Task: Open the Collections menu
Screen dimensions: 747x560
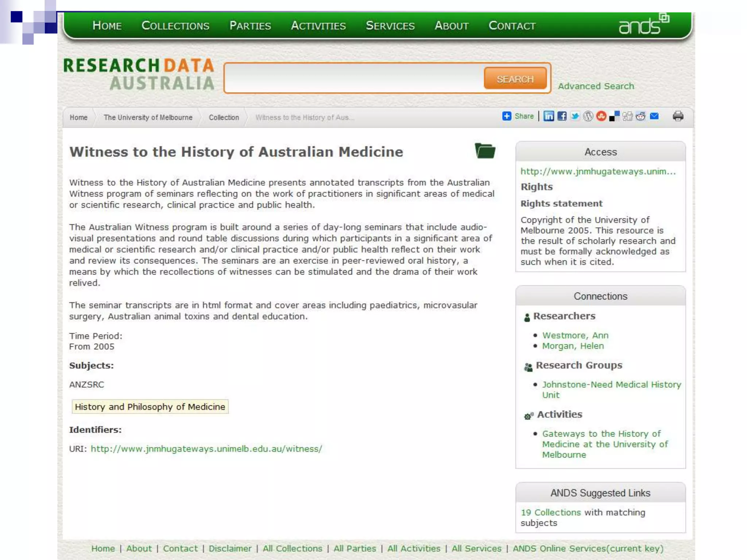Action: coord(175,26)
